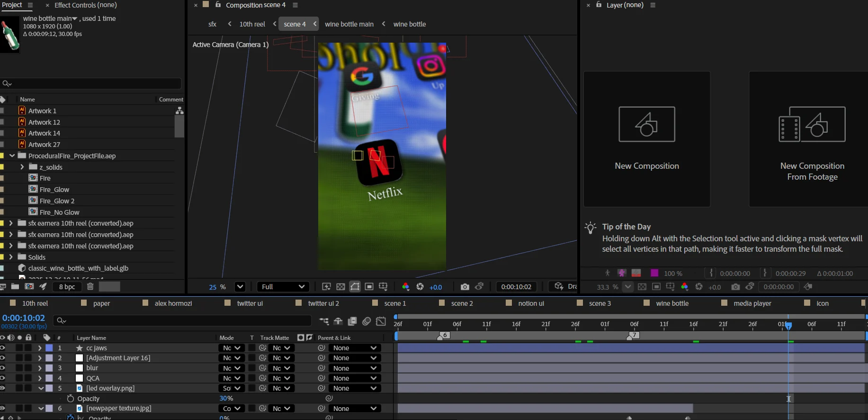The image size is (868, 420).
Task: Click the snapshot camera icon in Composition viewer
Action: click(x=465, y=287)
